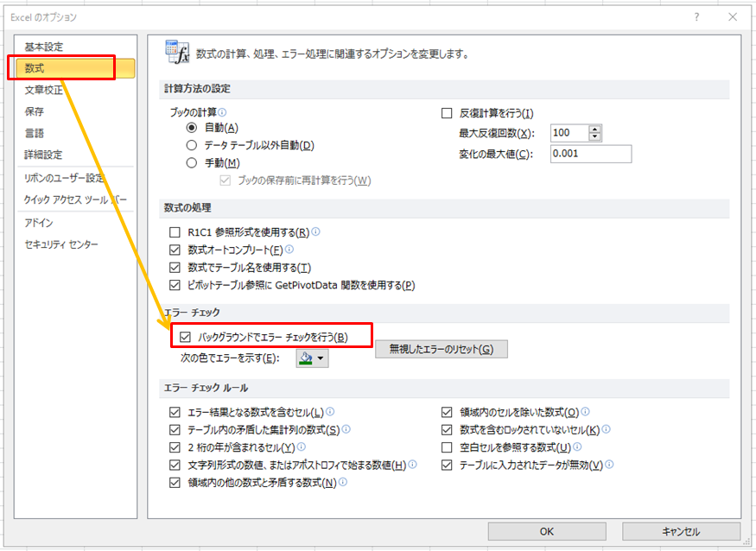Viewport: 756px width, 551px height.
Task: Enable 空白セルを参照する数式(U) checkbox
Action: point(447,447)
